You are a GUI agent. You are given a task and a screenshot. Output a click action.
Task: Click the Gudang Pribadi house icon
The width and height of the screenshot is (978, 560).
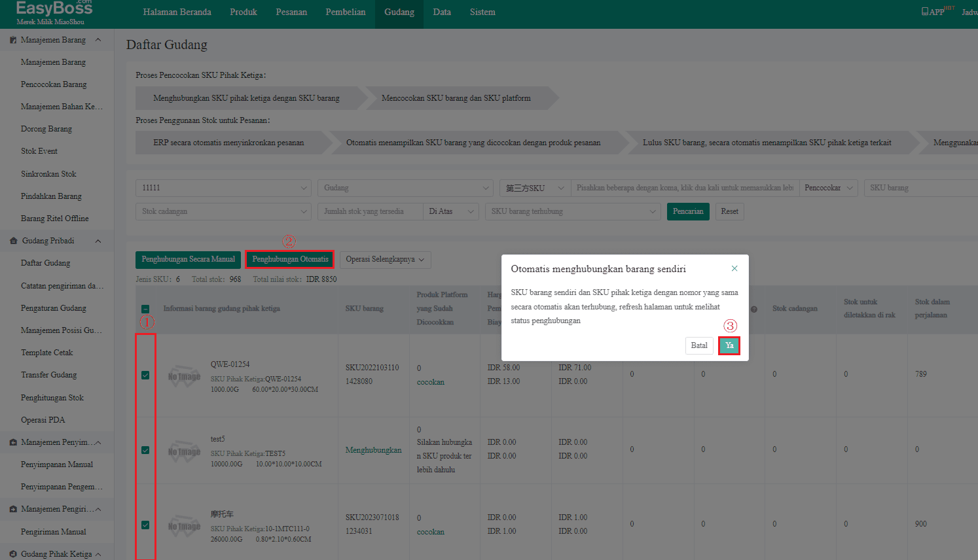pyautogui.click(x=13, y=241)
